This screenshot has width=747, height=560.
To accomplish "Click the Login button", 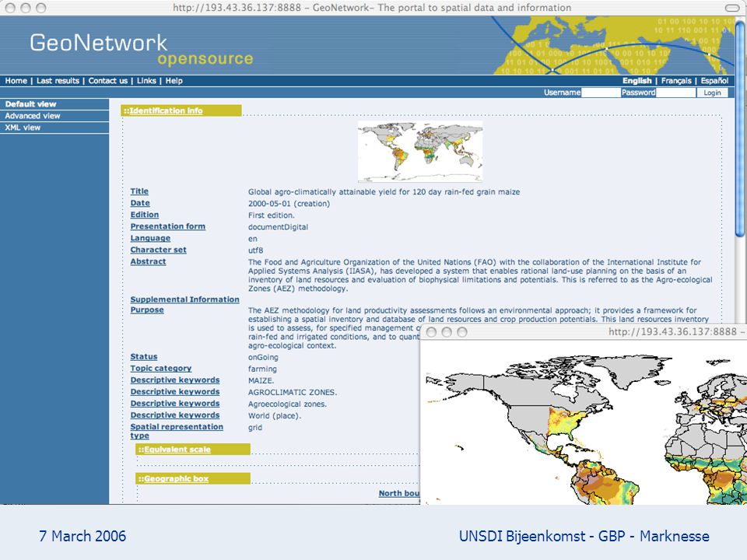I will click(x=712, y=93).
